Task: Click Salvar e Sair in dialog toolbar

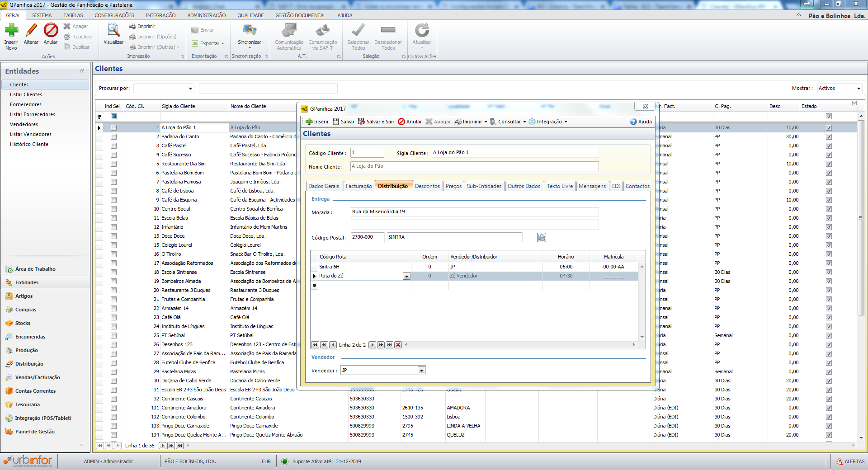Action: tap(376, 122)
